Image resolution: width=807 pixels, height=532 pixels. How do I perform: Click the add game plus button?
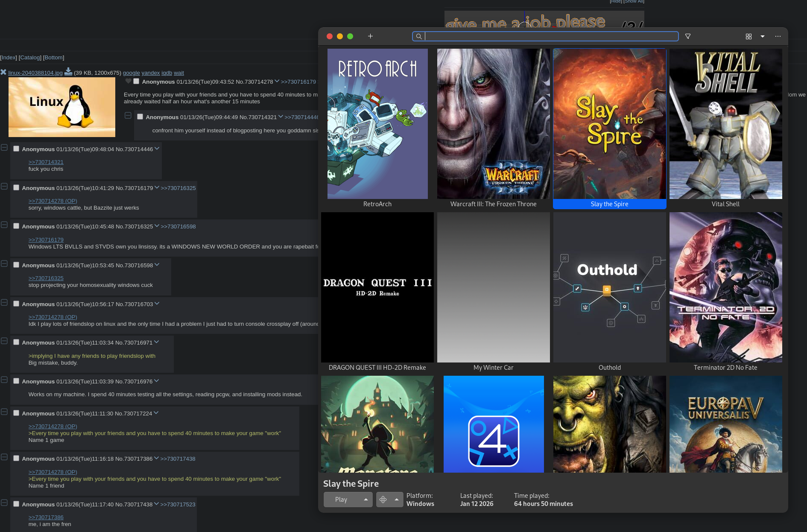(370, 36)
